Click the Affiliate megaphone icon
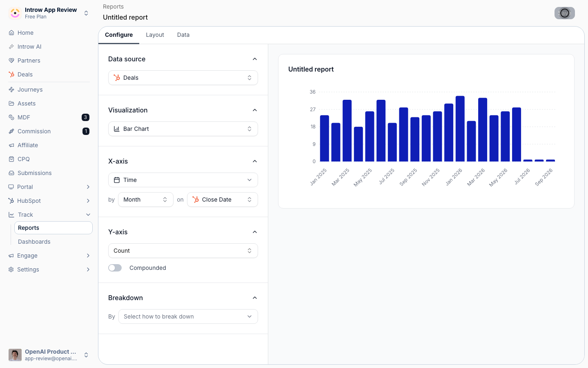The image size is (588, 368). coord(11,145)
